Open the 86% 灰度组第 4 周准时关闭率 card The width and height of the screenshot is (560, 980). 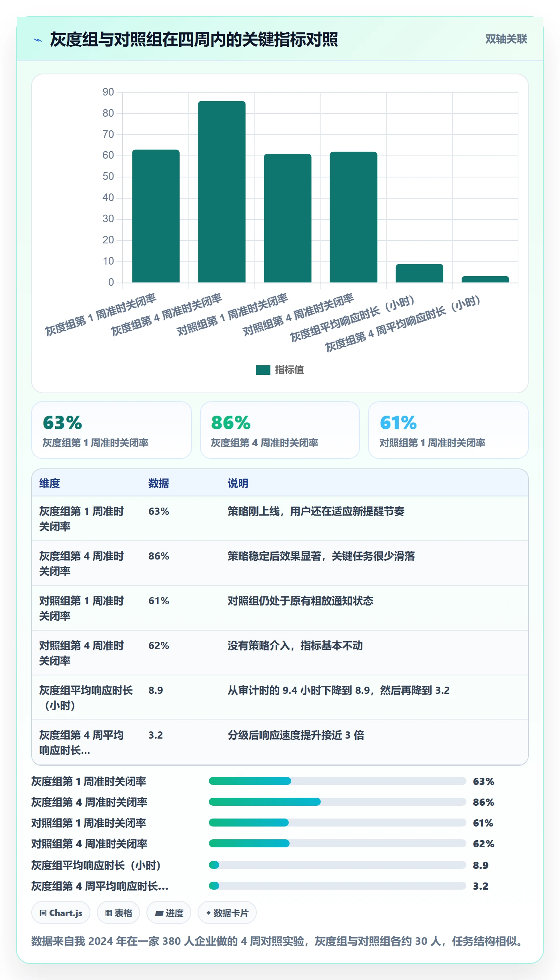(x=280, y=430)
